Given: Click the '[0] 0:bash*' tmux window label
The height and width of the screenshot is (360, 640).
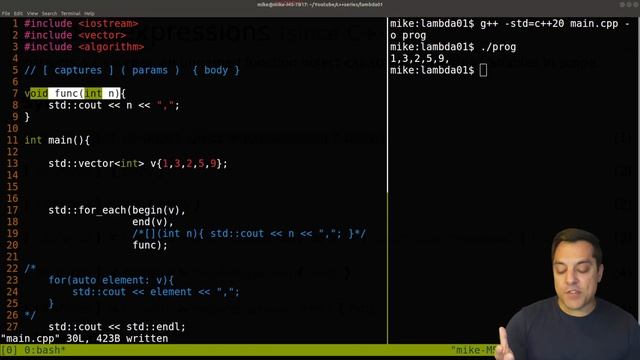Looking at the screenshot, I should tap(33, 350).
